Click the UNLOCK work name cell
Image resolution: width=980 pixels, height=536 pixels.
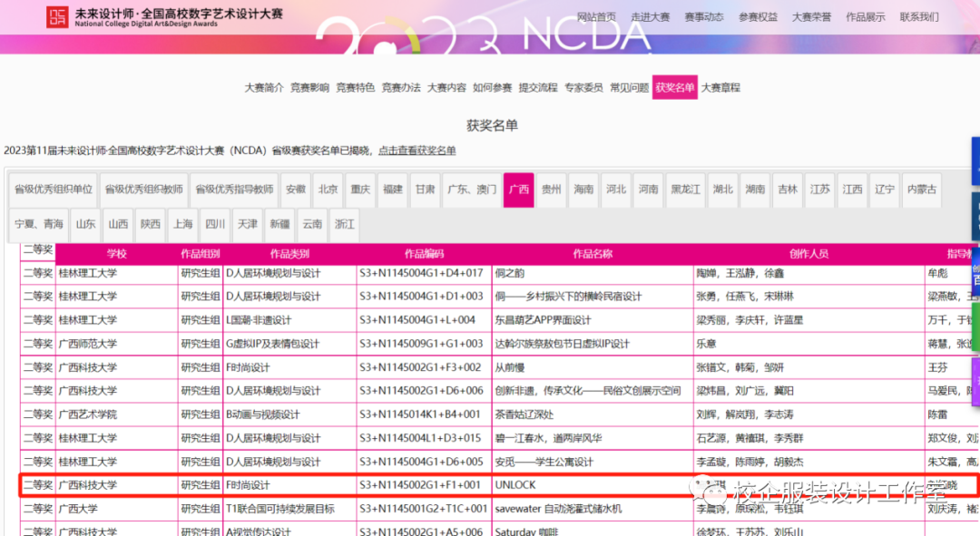click(593, 485)
